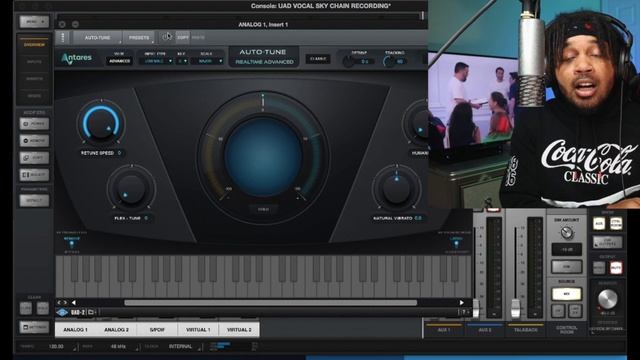Select the Mix source button
This screenshot has height=360, width=640.
coord(567,293)
